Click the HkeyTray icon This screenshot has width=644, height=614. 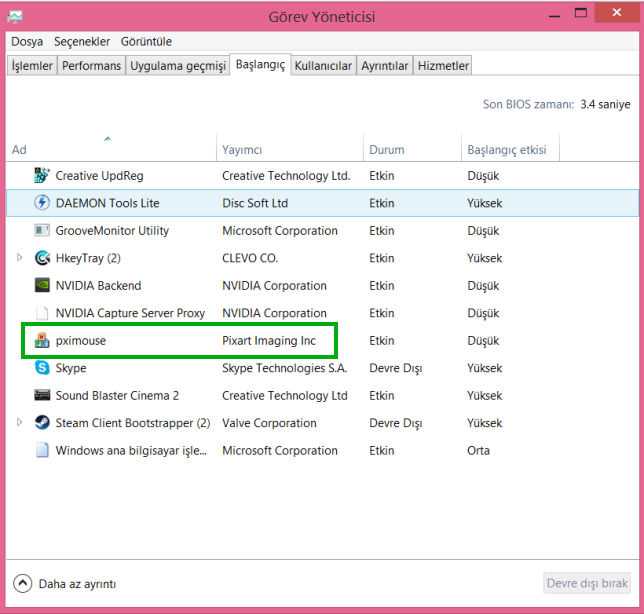point(42,258)
